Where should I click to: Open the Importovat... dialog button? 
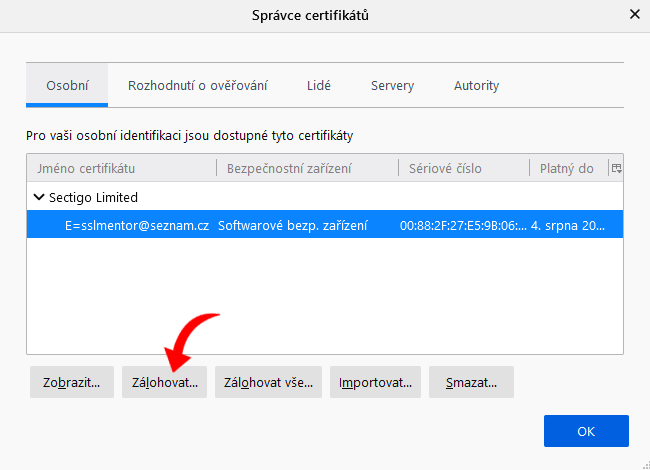coord(376,382)
